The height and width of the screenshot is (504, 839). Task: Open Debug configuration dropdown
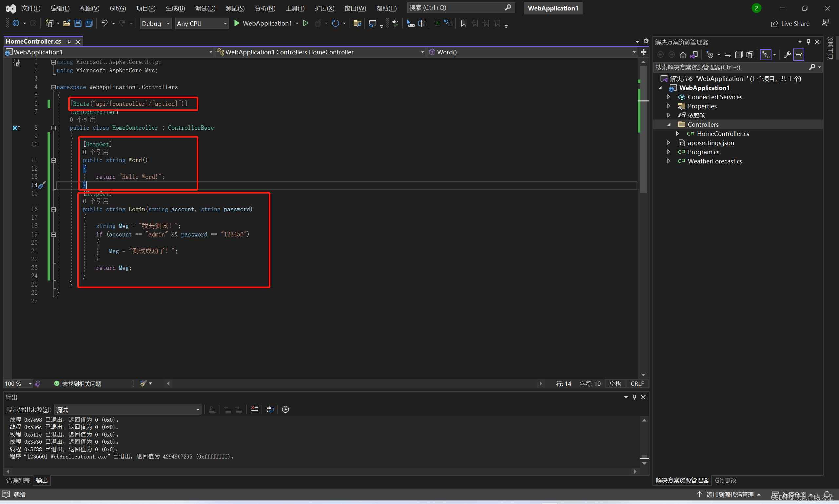pyautogui.click(x=156, y=24)
